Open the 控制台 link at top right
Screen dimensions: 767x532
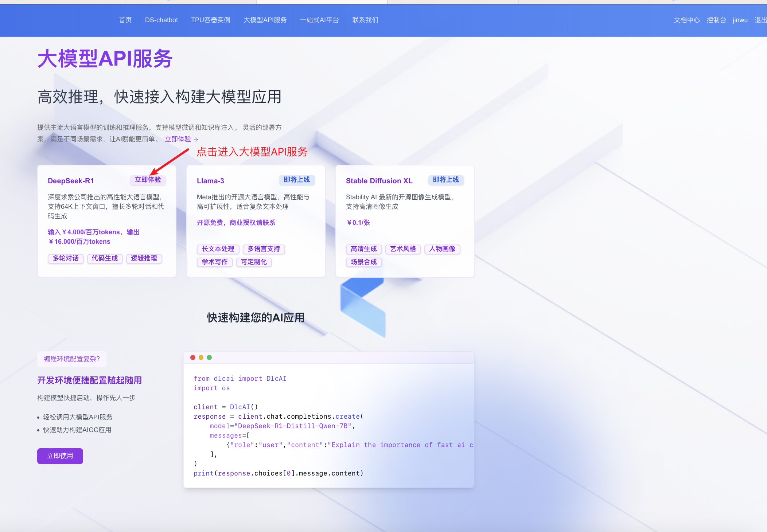717,20
